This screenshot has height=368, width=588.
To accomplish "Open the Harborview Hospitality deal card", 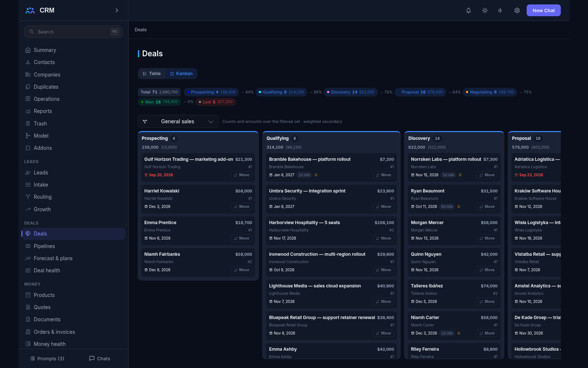I will 331,231.
